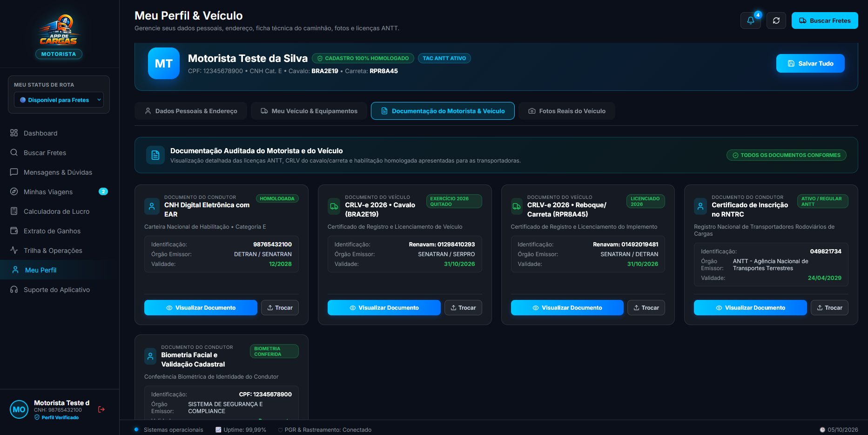Click the Salvar Tudo button

(x=810, y=63)
